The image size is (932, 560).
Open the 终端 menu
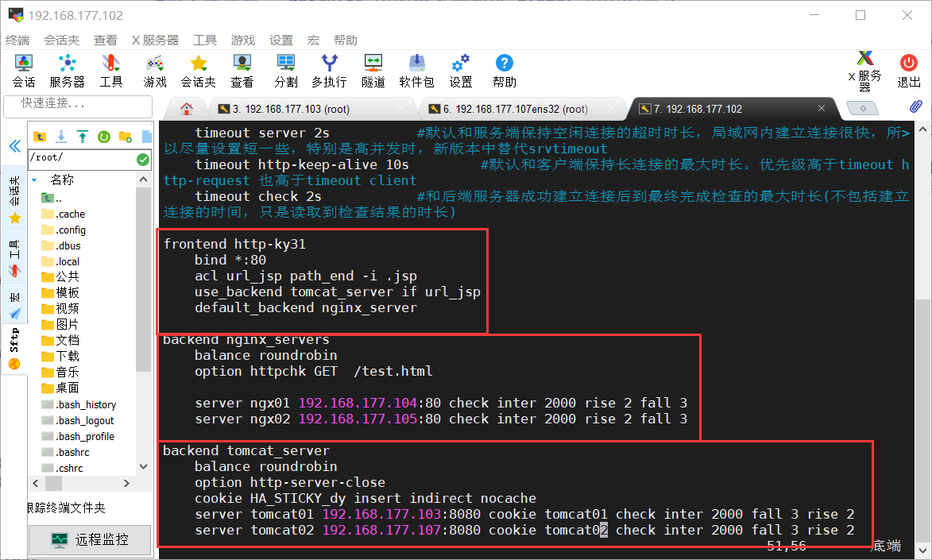(x=17, y=40)
